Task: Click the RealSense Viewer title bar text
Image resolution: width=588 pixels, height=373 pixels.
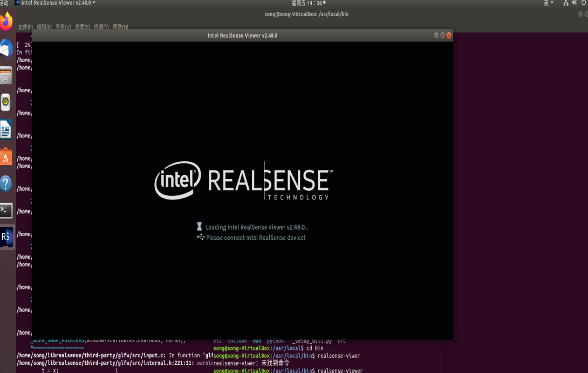Action: (x=242, y=36)
